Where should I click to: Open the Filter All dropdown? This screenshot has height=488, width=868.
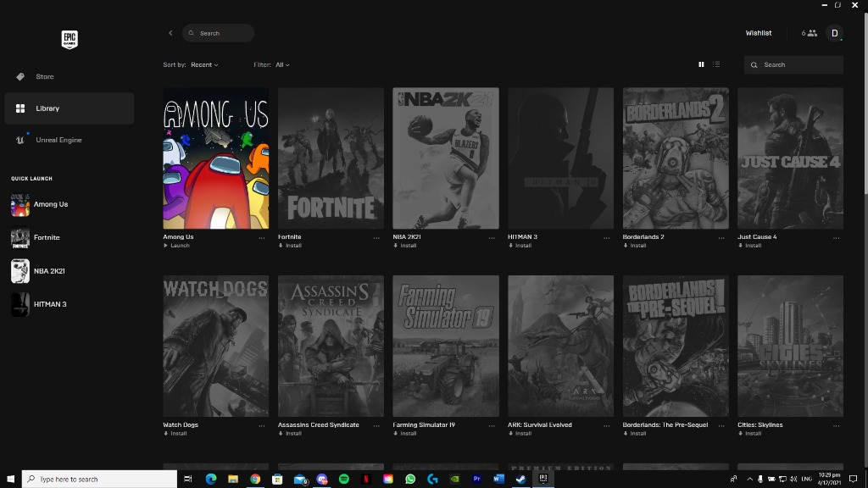282,64
